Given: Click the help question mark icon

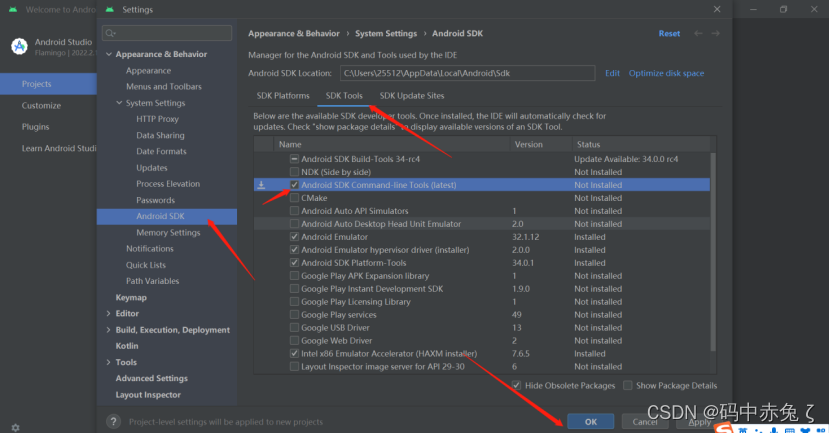Looking at the screenshot, I should 113,421.
